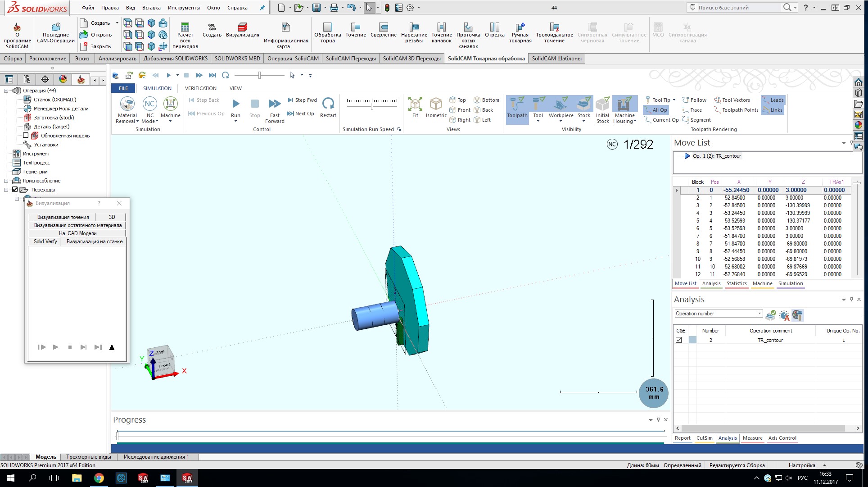This screenshot has height=487, width=868.
Task: Switch to the VERIFICATION ribbon tab
Action: pyautogui.click(x=200, y=88)
